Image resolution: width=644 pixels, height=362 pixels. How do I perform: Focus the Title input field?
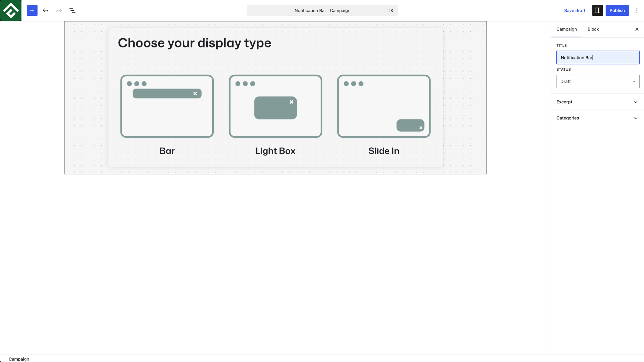click(598, 58)
